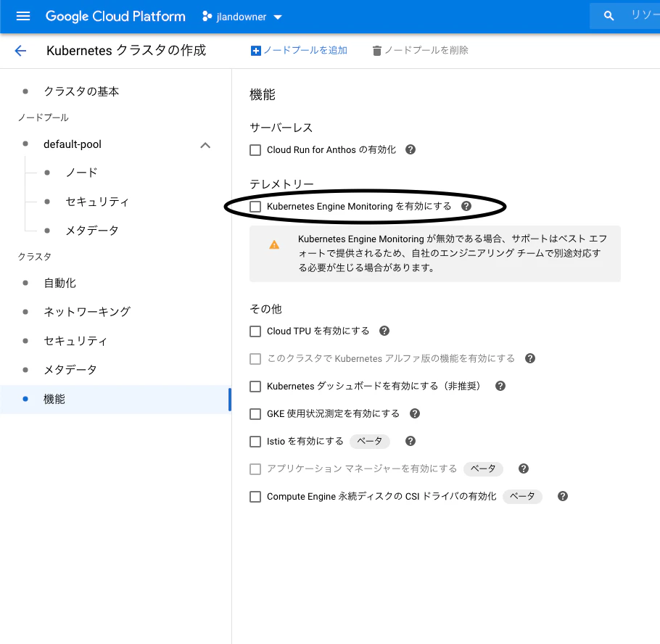
Task: Open セキュリティ under default-pool
Action: 97,202
